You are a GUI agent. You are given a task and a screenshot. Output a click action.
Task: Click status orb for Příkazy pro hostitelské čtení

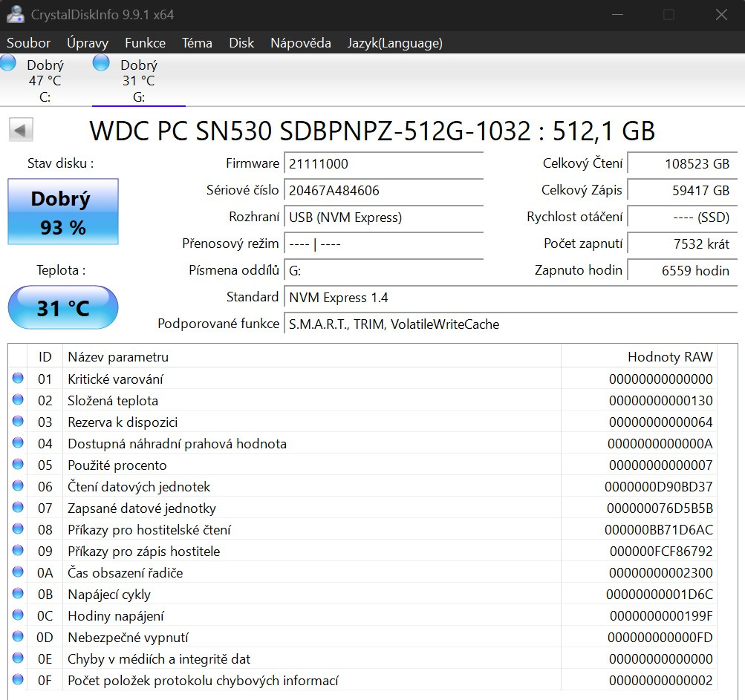pos(18,529)
